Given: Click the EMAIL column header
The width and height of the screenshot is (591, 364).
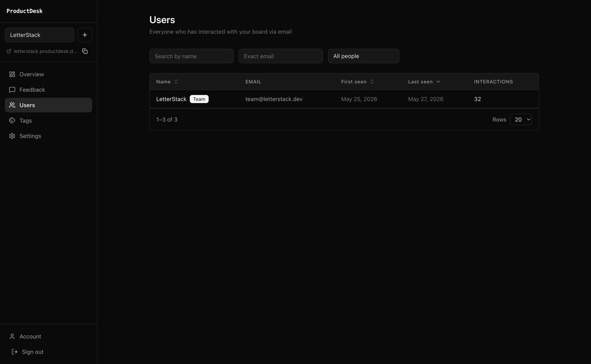Looking at the screenshot, I should pos(253,82).
